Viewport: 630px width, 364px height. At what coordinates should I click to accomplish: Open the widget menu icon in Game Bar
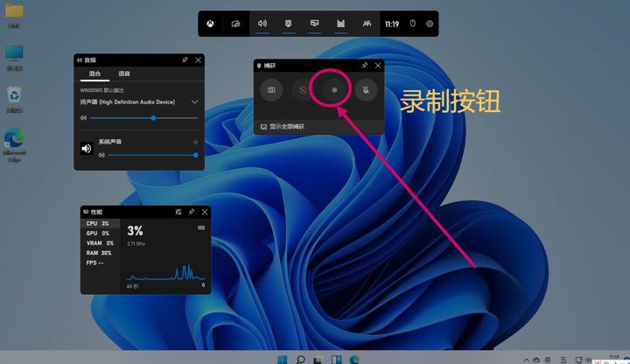[x=236, y=24]
